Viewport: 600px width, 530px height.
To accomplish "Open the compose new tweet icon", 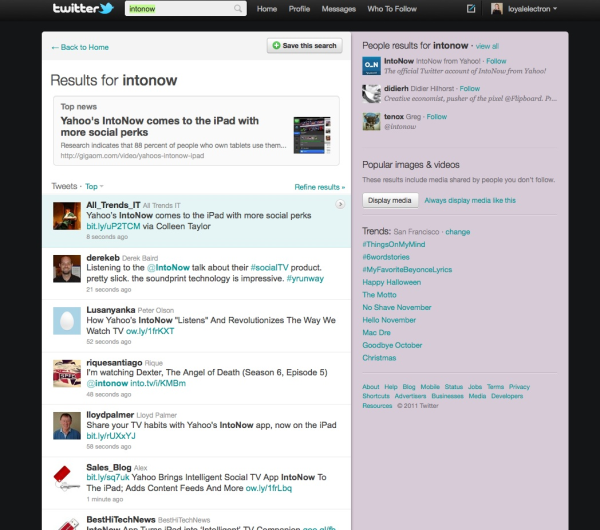I will coord(472,9).
